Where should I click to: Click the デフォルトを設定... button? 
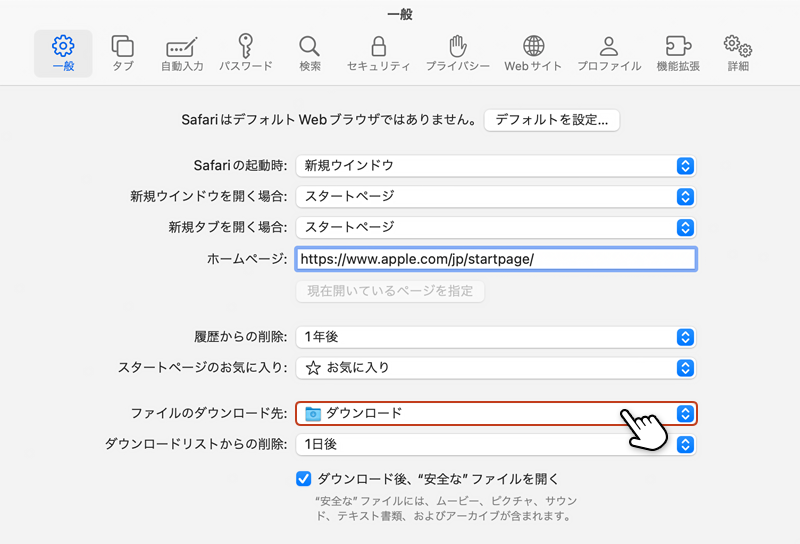552,120
